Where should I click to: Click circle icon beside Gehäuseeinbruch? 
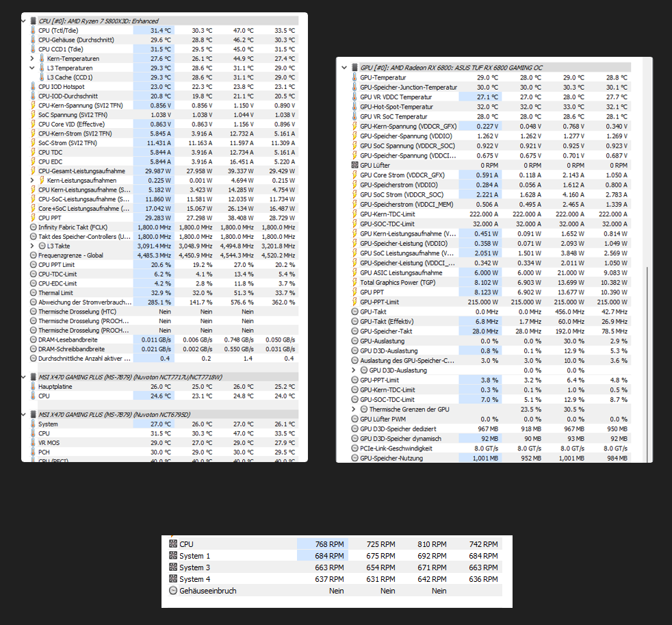(172, 591)
